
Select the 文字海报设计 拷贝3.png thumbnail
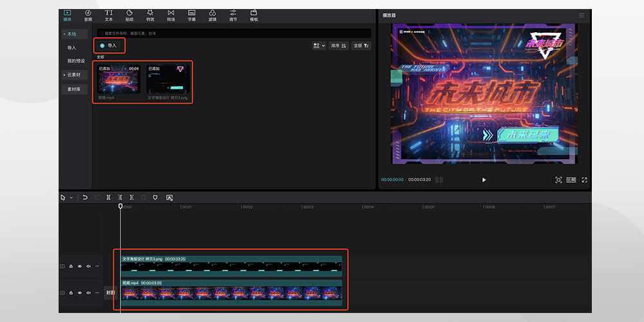(x=168, y=79)
